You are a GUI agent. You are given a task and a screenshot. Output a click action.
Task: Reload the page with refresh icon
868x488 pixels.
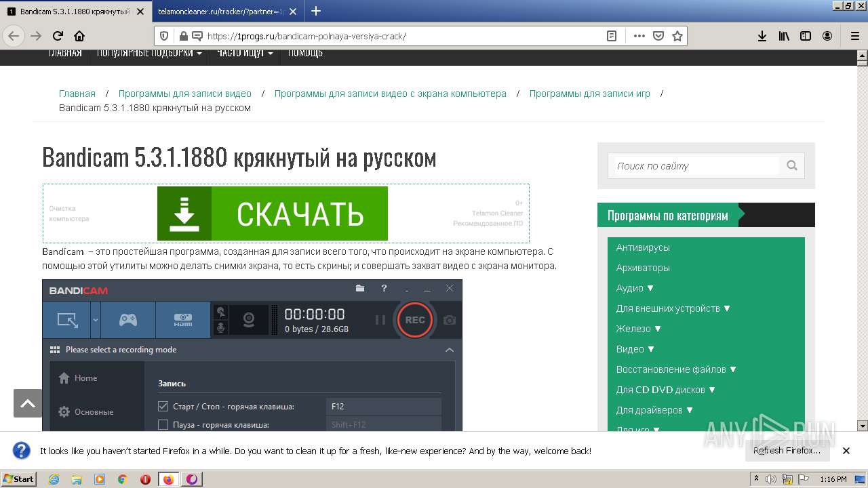tap(58, 36)
